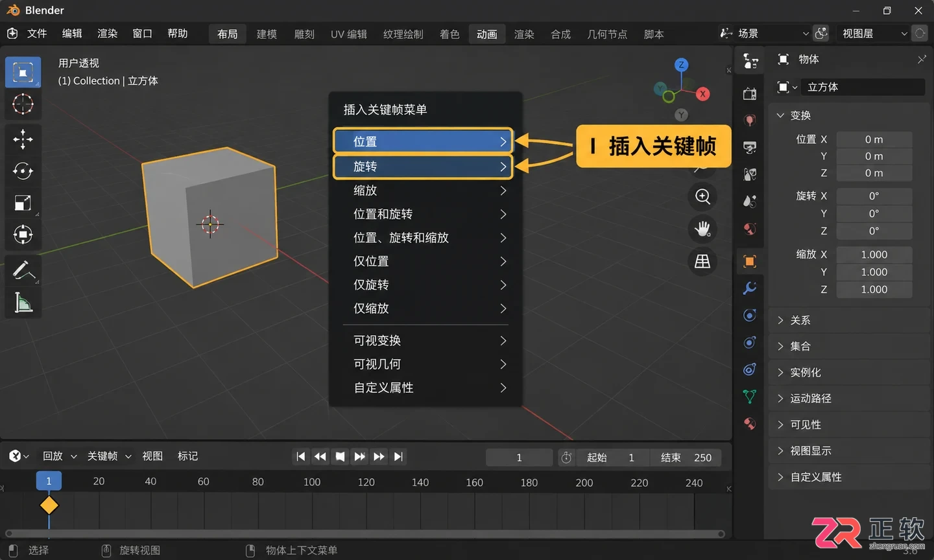
Task: Select the Rotate tool
Action: coord(23,171)
